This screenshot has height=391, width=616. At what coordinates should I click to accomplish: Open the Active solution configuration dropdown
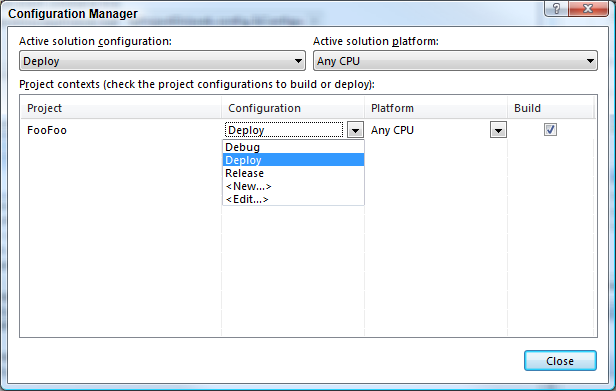tap(162, 61)
